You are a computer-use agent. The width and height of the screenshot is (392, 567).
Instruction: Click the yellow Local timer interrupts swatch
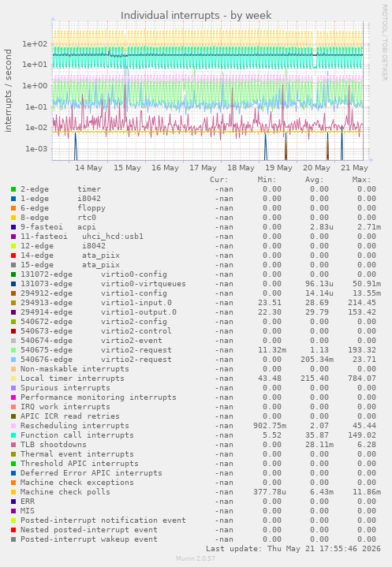[x=13, y=379]
